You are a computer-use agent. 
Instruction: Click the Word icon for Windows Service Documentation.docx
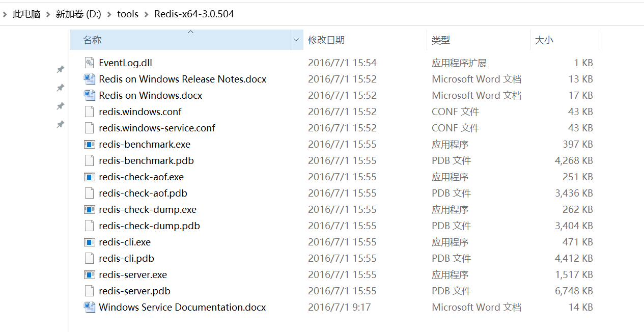(90, 307)
